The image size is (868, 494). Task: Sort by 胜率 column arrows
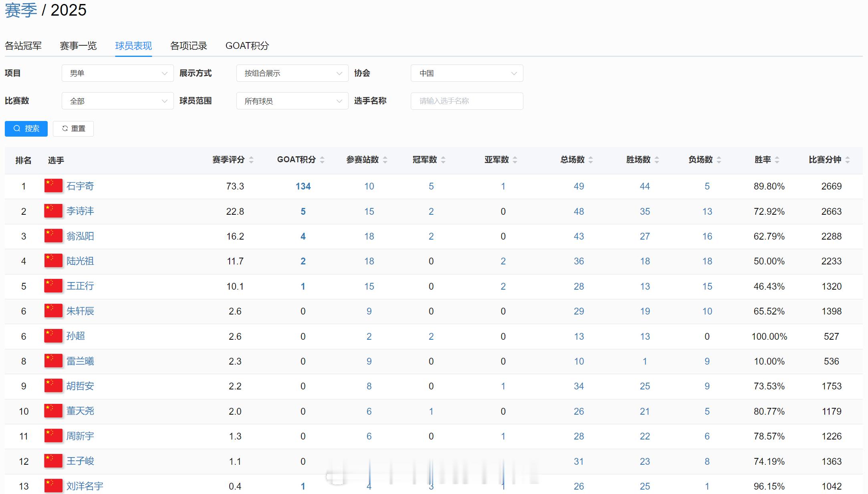point(777,160)
